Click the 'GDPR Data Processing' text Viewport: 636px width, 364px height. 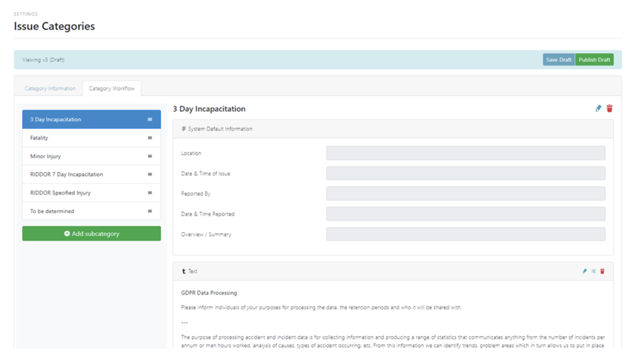(x=209, y=293)
